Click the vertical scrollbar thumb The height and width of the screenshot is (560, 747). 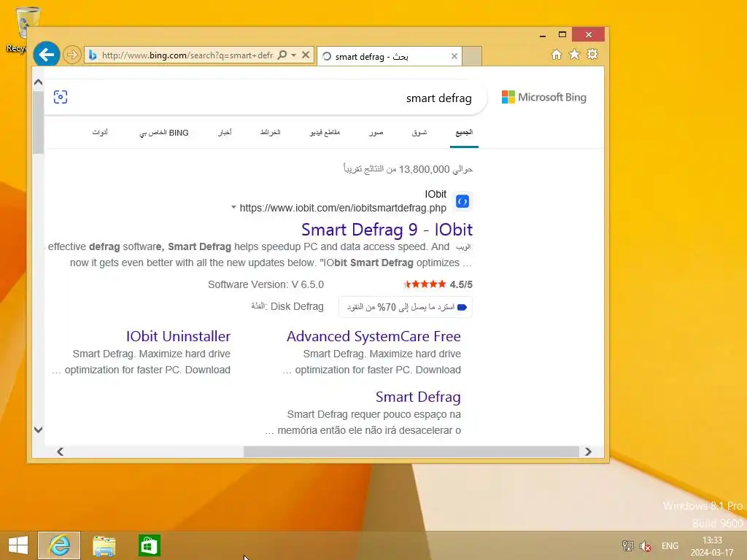tap(39, 122)
